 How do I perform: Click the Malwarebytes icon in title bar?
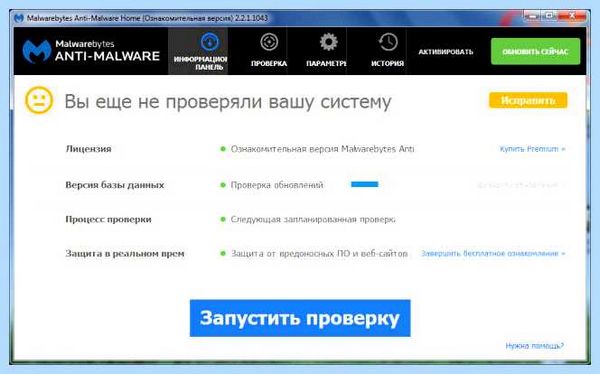pyautogui.click(x=18, y=18)
